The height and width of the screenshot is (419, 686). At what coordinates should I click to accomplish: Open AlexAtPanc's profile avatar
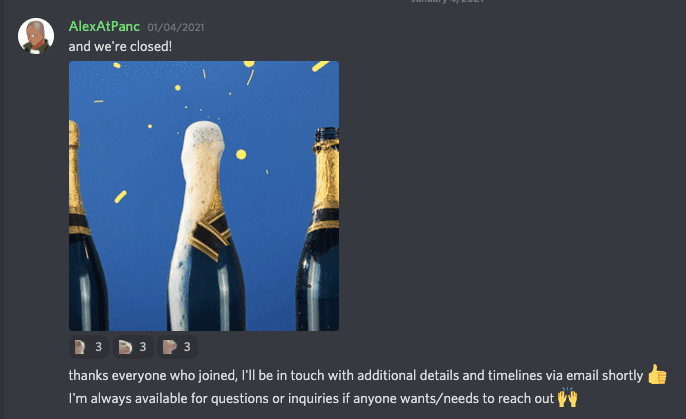click(36, 36)
